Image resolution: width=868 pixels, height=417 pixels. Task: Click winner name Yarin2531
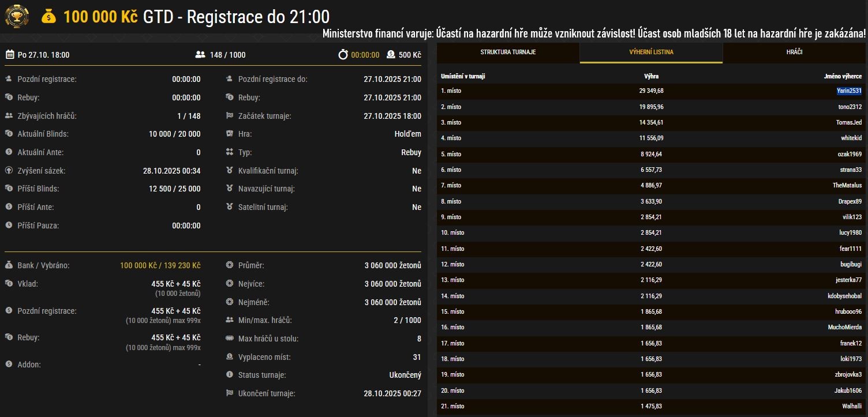click(849, 91)
